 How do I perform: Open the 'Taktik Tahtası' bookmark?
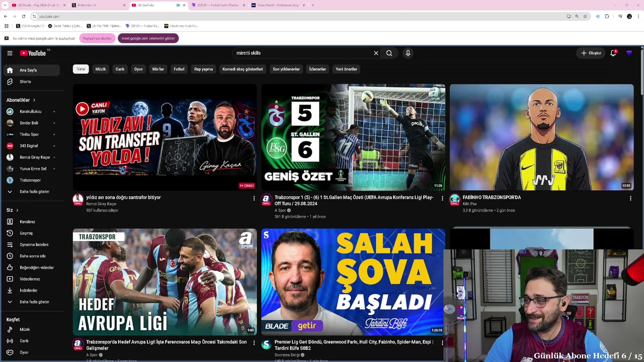pos(65,26)
